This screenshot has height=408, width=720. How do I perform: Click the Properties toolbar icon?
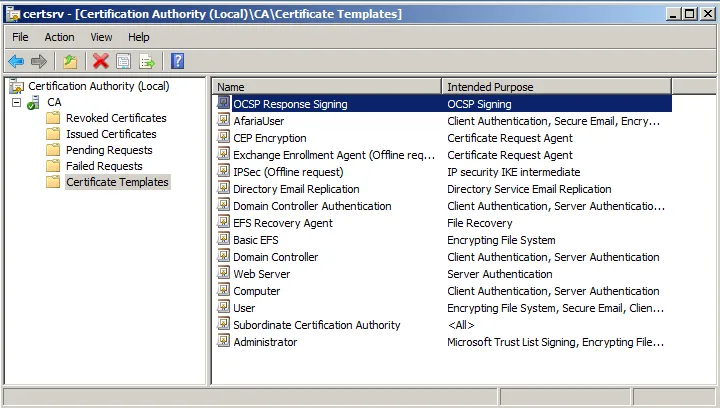pos(123,62)
